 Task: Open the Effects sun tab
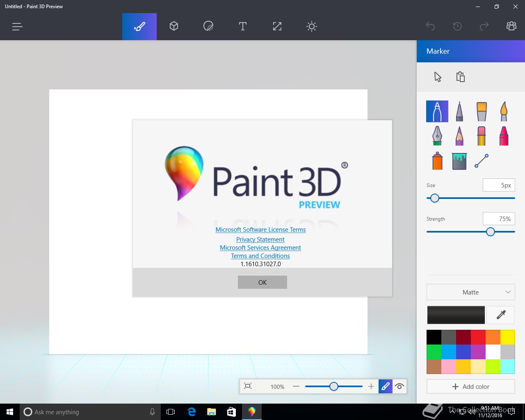pyautogui.click(x=312, y=27)
